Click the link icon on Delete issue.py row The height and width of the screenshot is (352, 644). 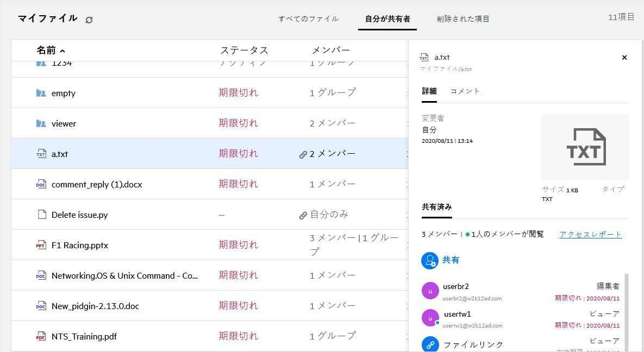[x=303, y=215]
